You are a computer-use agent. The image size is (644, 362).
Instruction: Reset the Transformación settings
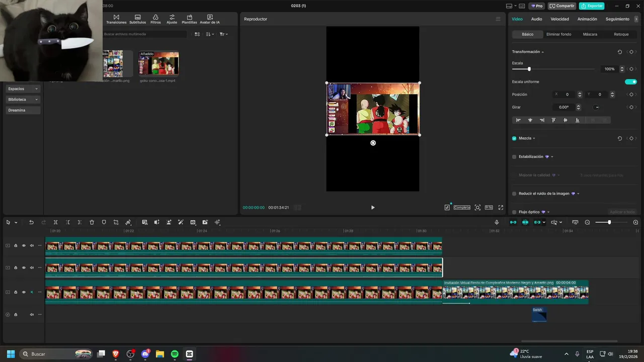point(620,52)
